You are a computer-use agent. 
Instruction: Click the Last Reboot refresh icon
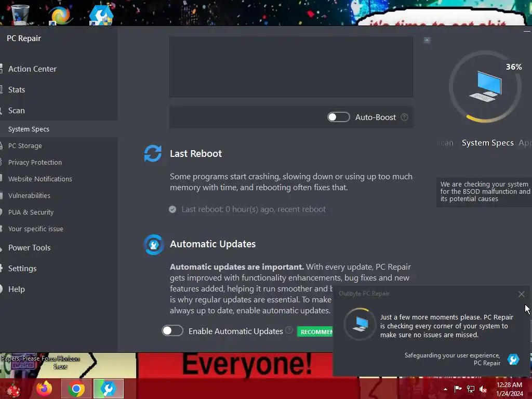(153, 153)
